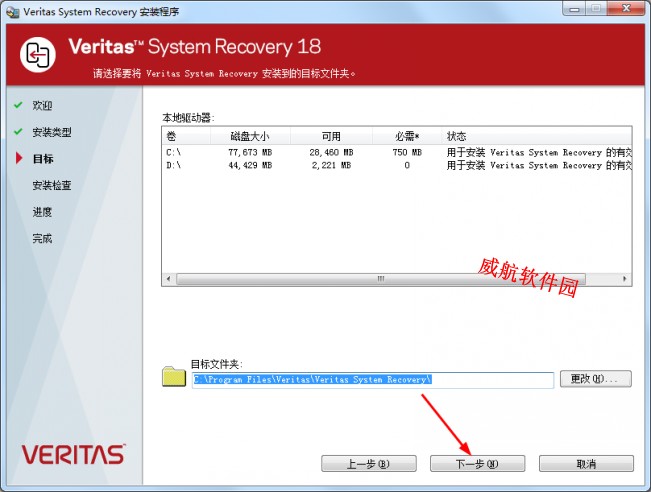Minimize the installer window
The width and height of the screenshot is (651, 492).
tap(575, 8)
